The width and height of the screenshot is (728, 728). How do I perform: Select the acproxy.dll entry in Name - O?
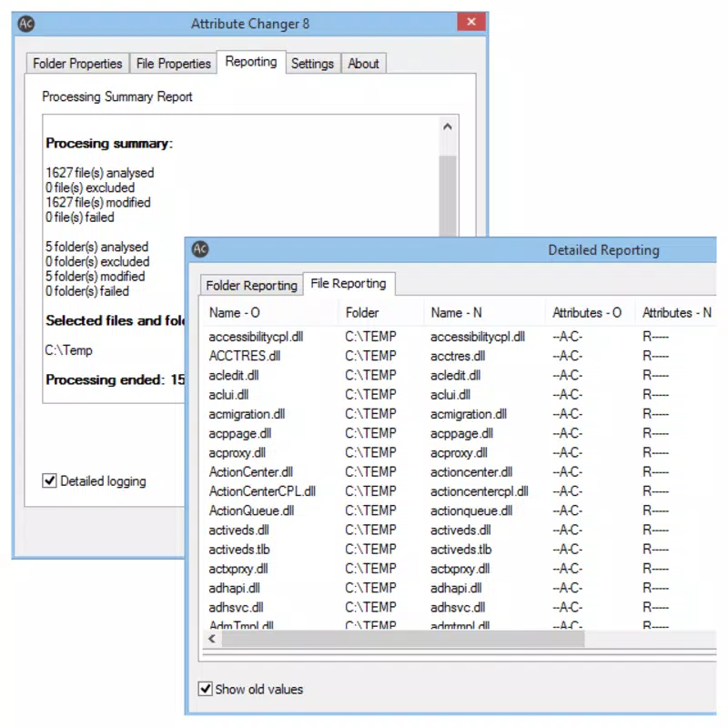tap(237, 452)
